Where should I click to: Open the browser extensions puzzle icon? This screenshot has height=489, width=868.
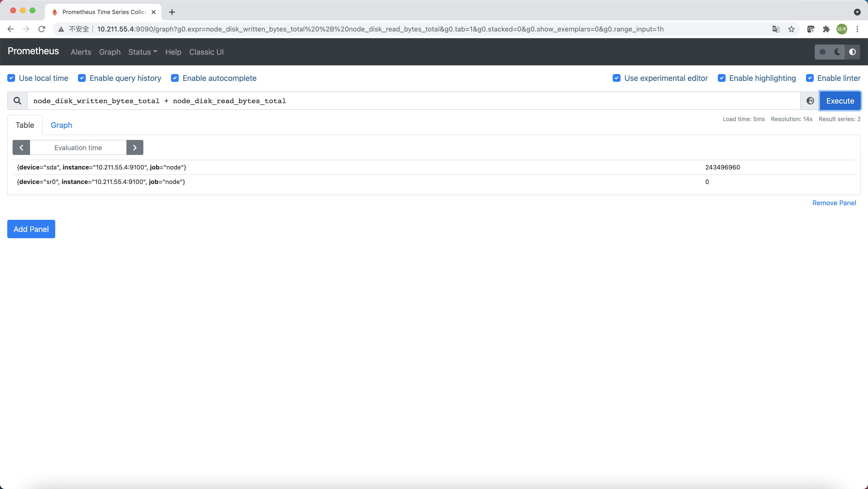click(826, 29)
